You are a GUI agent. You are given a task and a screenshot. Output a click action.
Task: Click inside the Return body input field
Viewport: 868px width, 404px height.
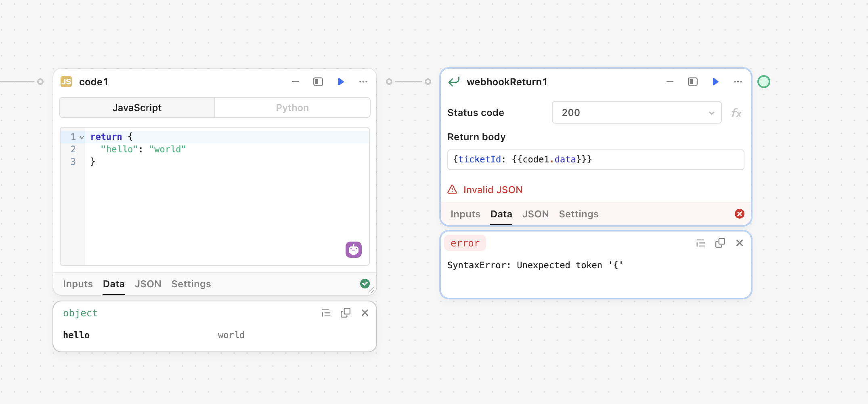[595, 160]
